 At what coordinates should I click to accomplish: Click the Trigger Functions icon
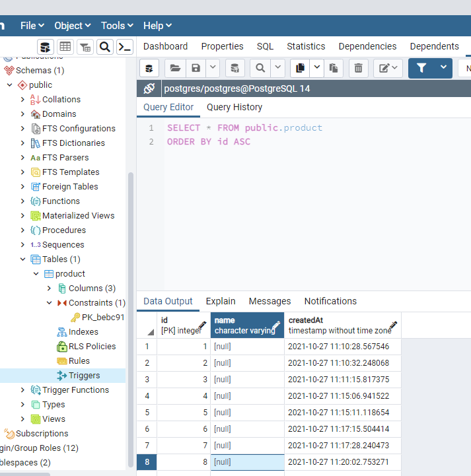coord(35,390)
